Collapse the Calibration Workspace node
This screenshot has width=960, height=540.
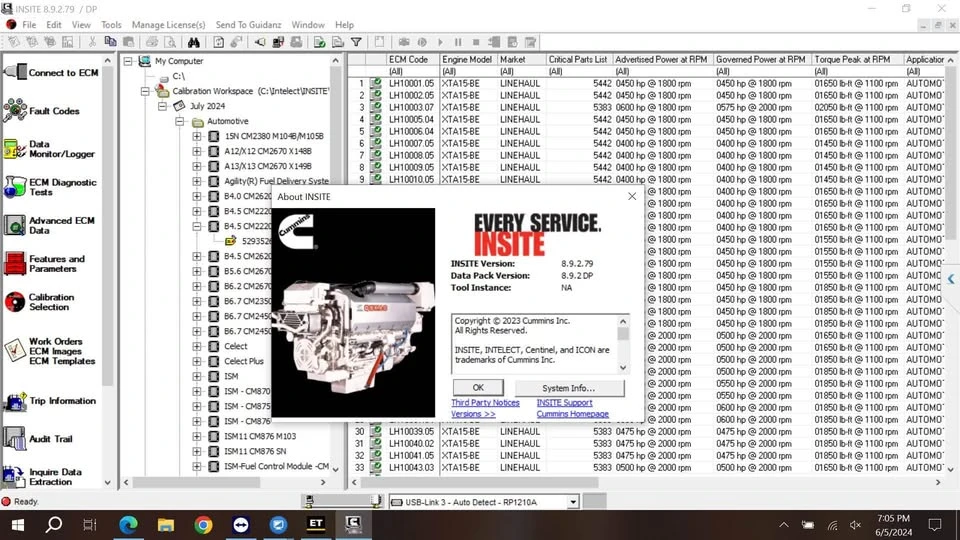tap(145, 91)
